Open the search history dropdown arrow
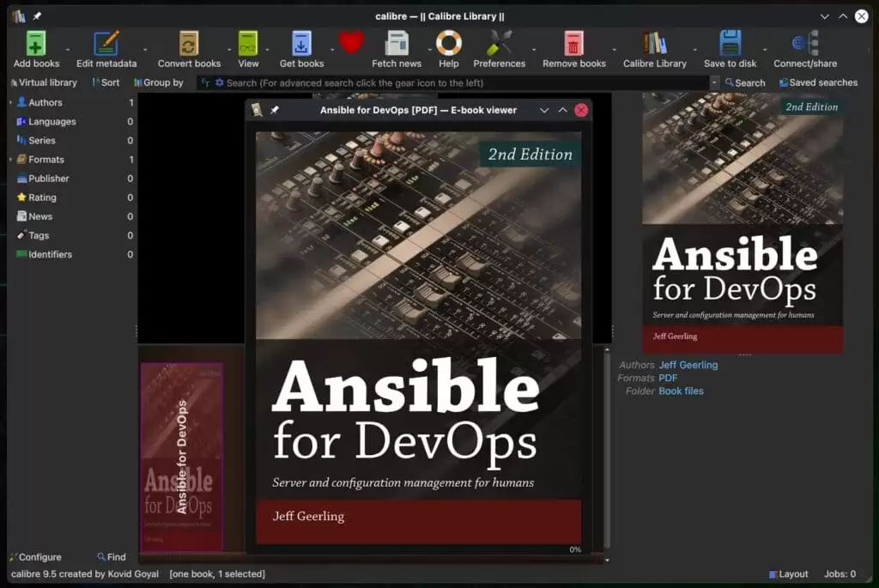 pyautogui.click(x=714, y=82)
